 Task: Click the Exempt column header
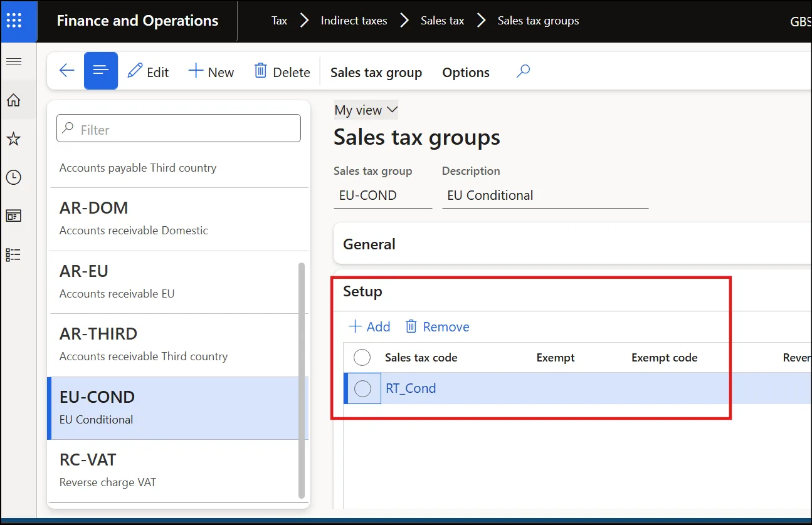(556, 358)
